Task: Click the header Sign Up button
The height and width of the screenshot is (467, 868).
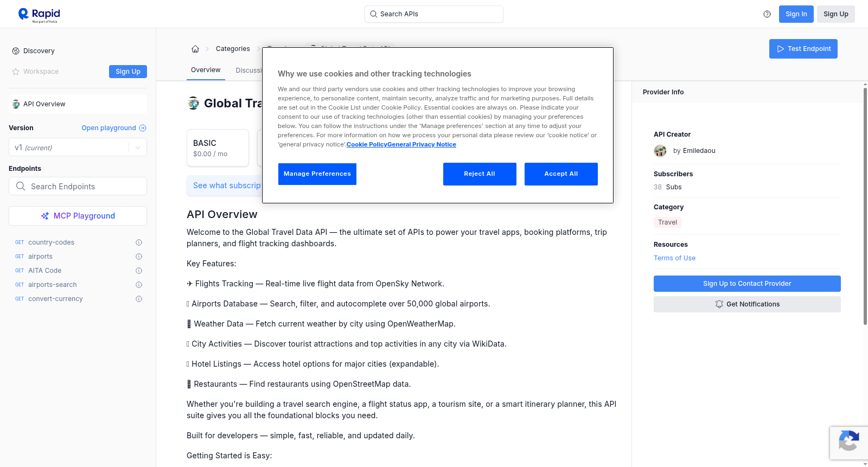Action: [835, 14]
